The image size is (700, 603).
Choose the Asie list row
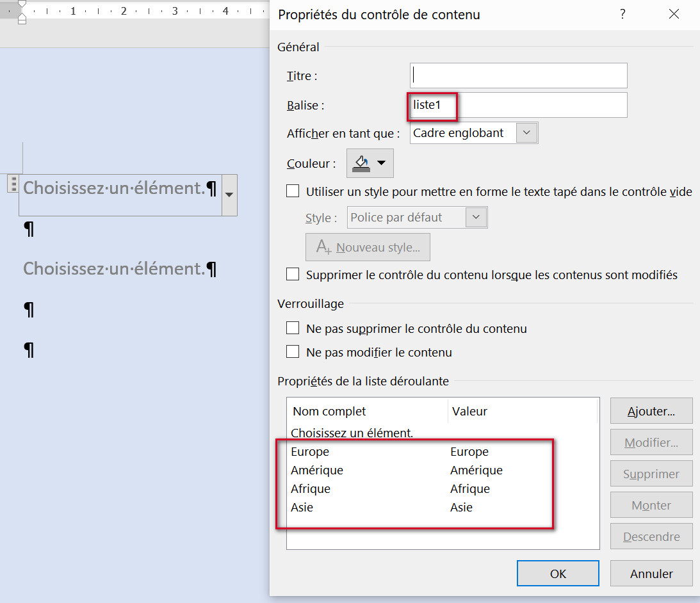click(302, 508)
